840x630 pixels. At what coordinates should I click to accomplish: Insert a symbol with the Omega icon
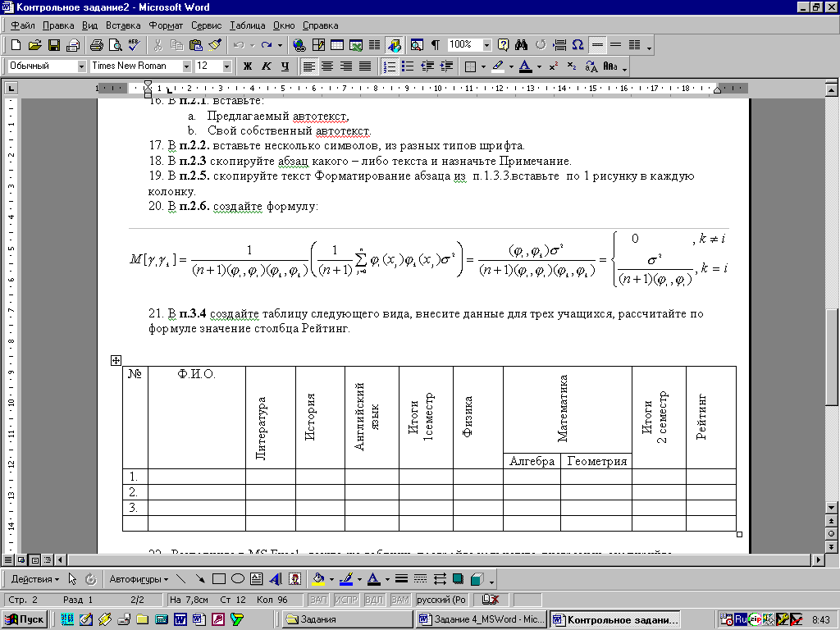coord(577,45)
